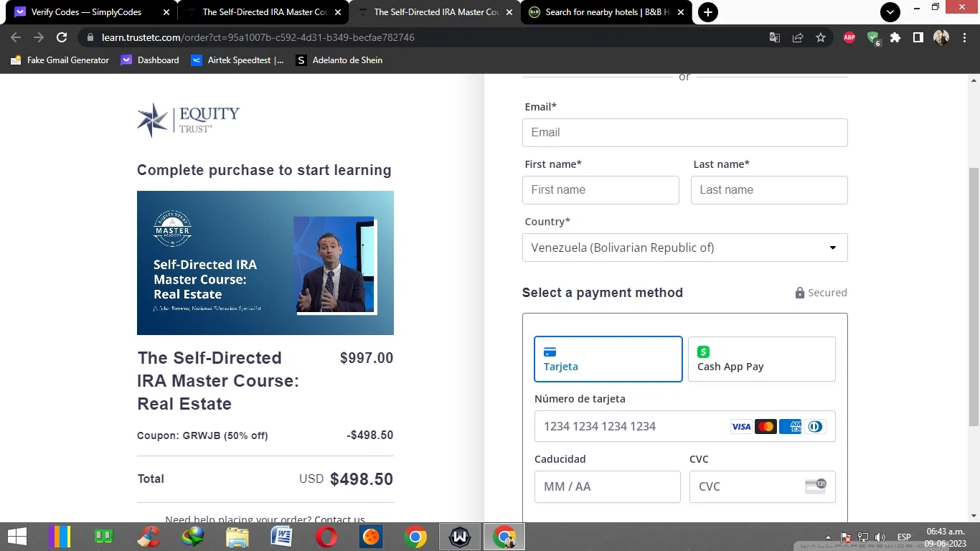Click the USD $498.50 total amount
The image size is (980, 551).
[347, 479]
